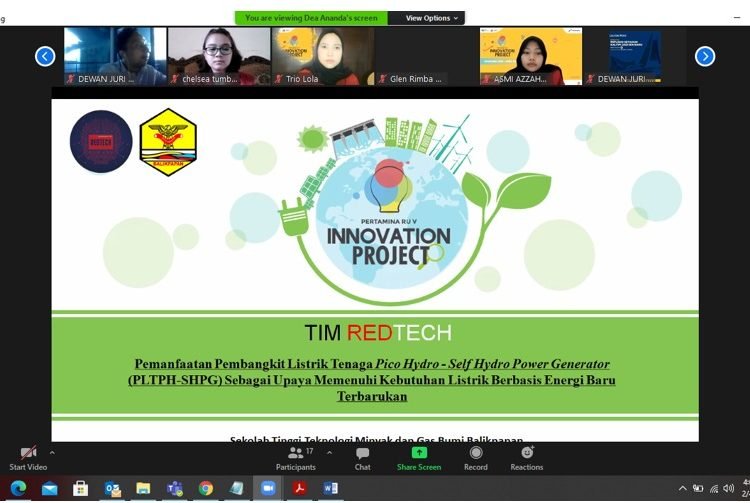Open Microsoft Word from taskbar
This screenshot has height=503, width=750.
pyautogui.click(x=331, y=488)
